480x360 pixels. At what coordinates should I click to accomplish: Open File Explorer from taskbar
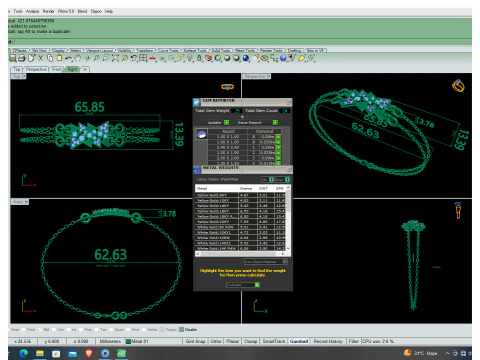click(40, 353)
